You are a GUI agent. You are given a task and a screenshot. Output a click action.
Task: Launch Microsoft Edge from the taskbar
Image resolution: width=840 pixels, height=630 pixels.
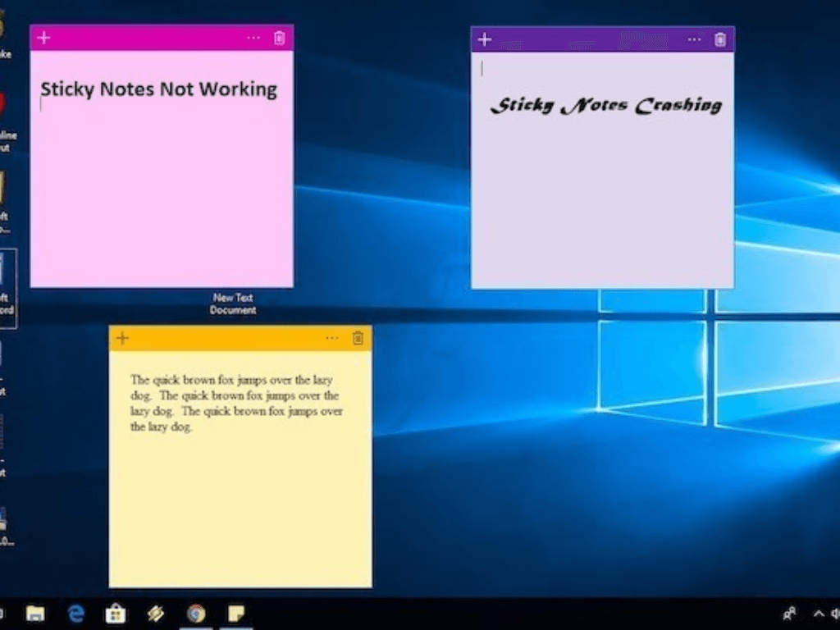point(76,613)
